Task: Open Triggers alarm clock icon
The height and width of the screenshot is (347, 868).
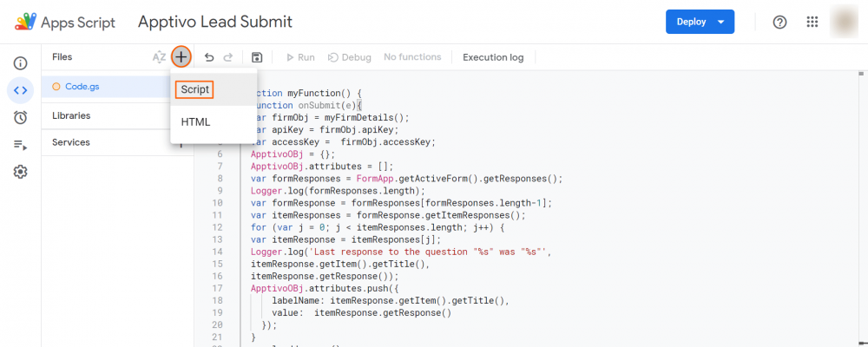Action: click(20, 117)
